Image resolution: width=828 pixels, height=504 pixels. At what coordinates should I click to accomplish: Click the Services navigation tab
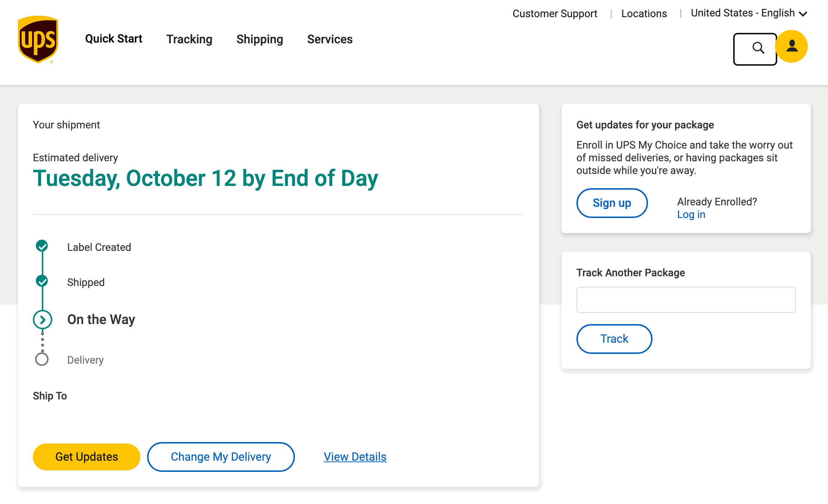[329, 39]
